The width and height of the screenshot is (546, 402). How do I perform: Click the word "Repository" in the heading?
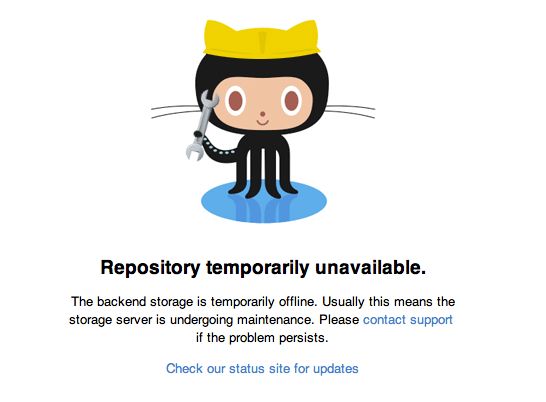pyautogui.click(x=150, y=268)
